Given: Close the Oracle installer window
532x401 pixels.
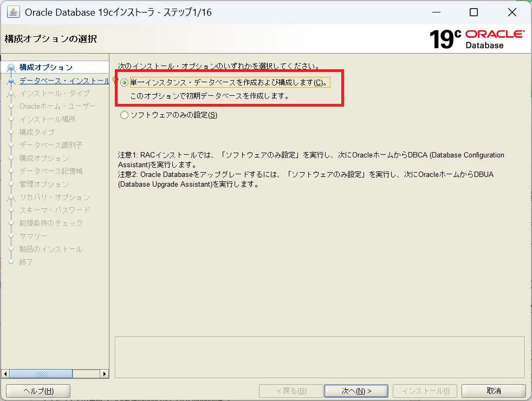Looking at the screenshot, I should (512, 12).
